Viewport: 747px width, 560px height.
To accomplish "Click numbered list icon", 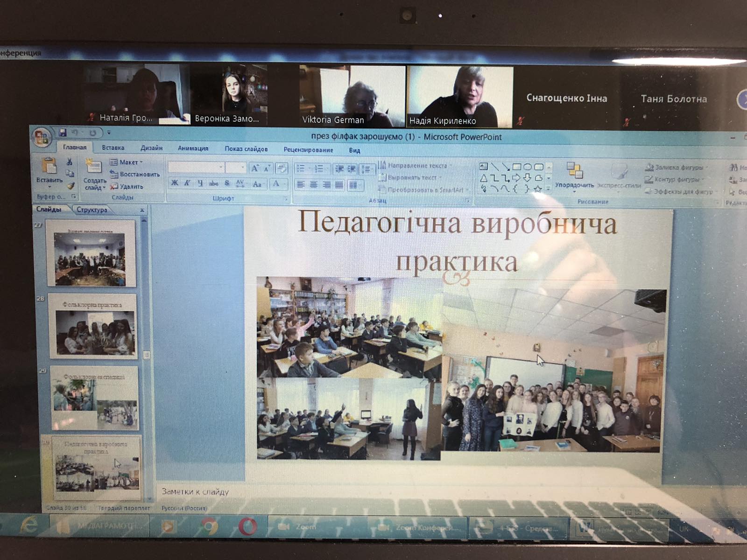I will (319, 169).
